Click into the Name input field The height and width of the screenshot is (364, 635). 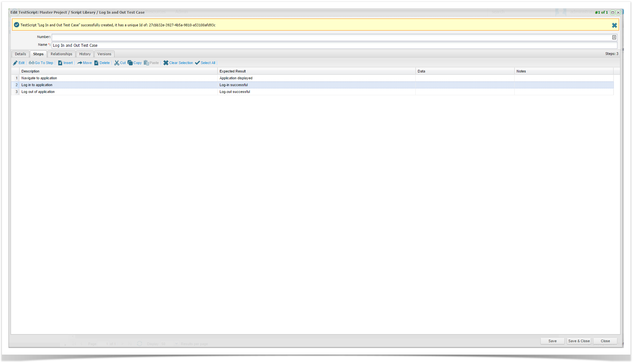pos(325,45)
